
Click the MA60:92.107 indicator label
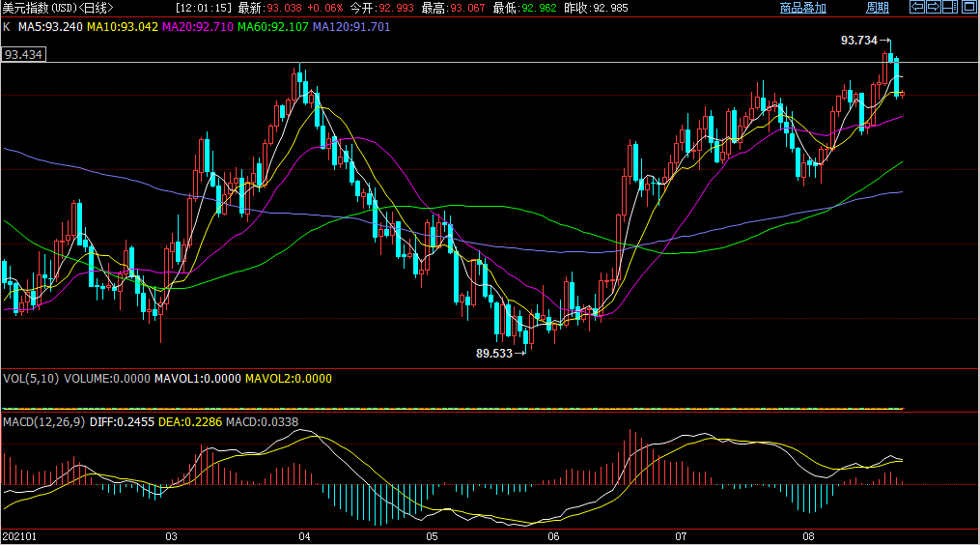273,27
